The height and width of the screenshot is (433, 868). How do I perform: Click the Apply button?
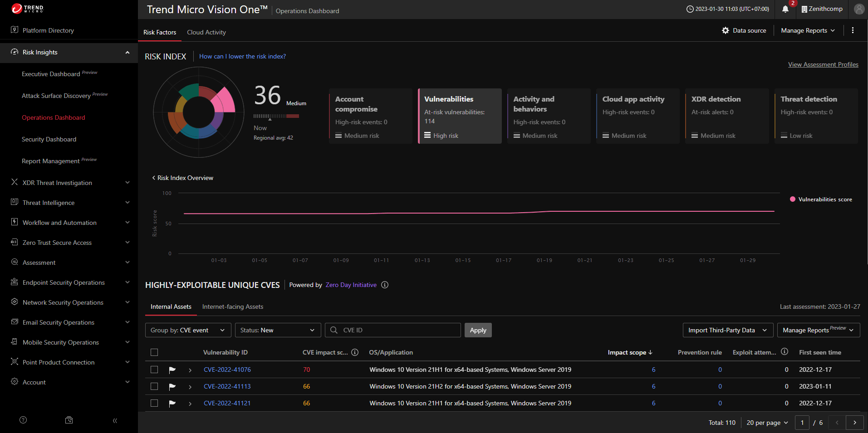pyautogui.click(x=478, y=330)
